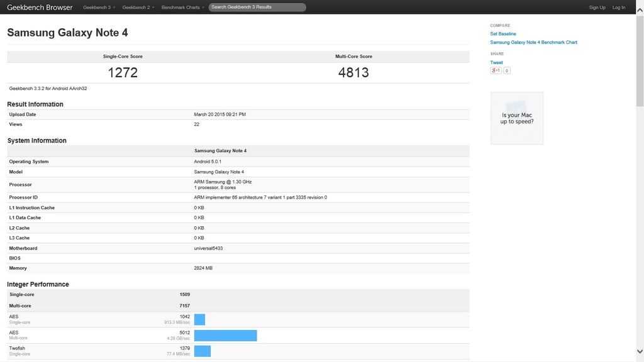Click the Google +1 share button
Screen dimensions: 644x362
click(x=496, y=70)
